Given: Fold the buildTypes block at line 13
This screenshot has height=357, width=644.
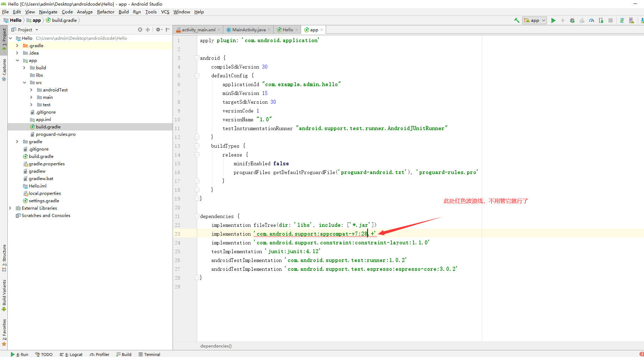Looking at the screenshot, I should [x=197, y=146].
